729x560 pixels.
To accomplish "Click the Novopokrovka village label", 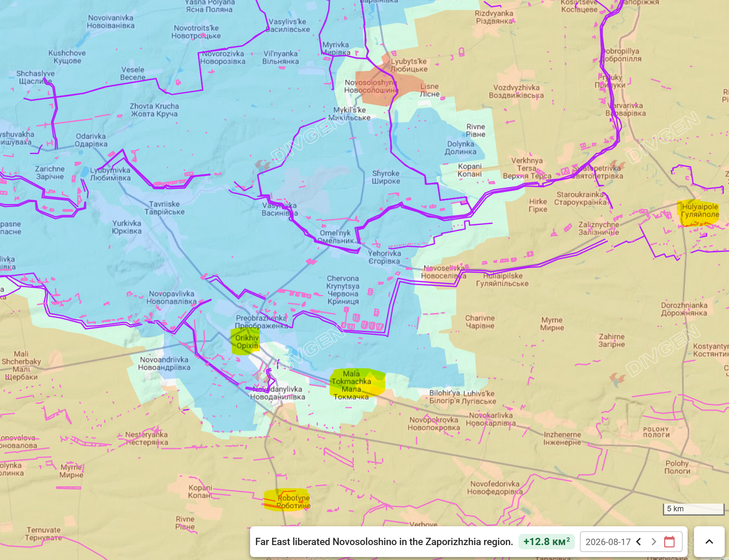I will (x=434, y=424).
